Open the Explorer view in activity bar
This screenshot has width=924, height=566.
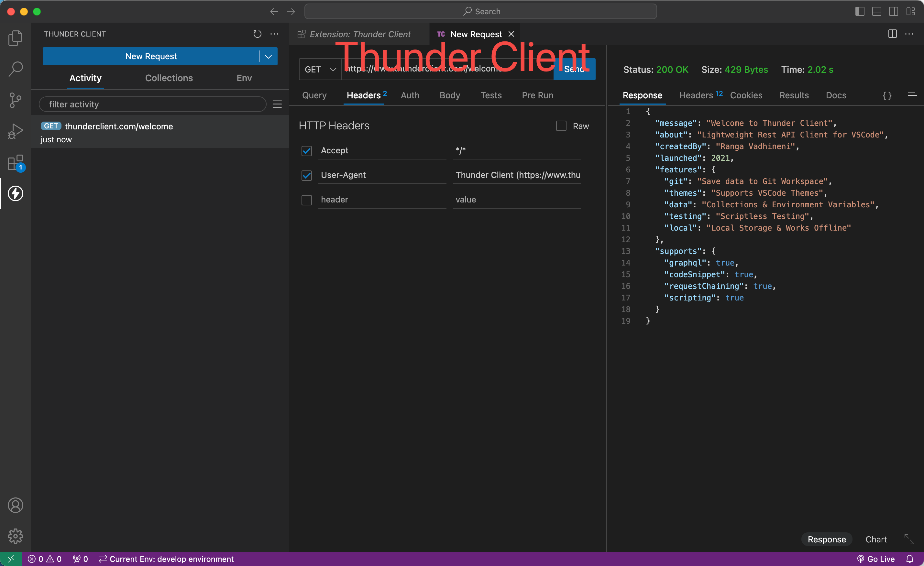(x=16, y=38)
